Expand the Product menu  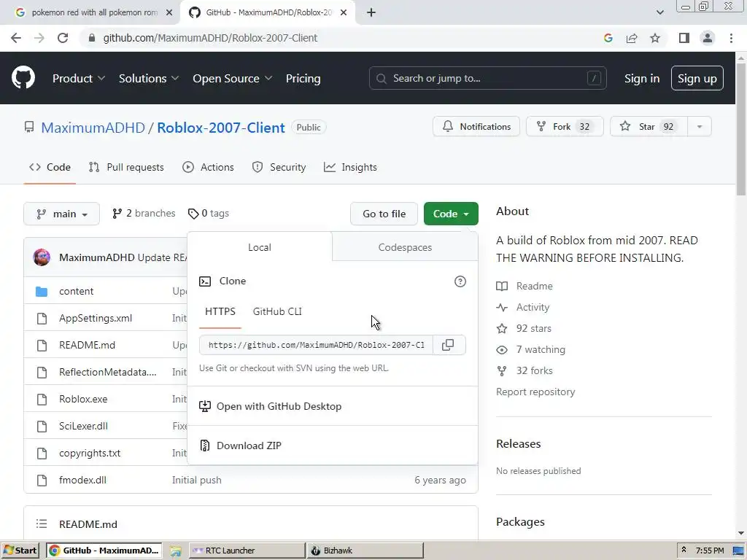tap(79, 79)
